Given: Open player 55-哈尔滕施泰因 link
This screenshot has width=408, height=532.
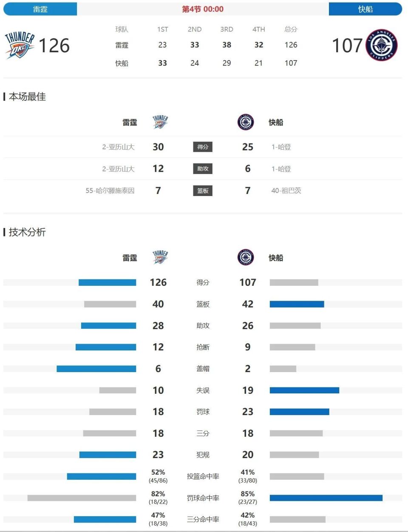Looking at the screenshot, I should pos(110,191).
